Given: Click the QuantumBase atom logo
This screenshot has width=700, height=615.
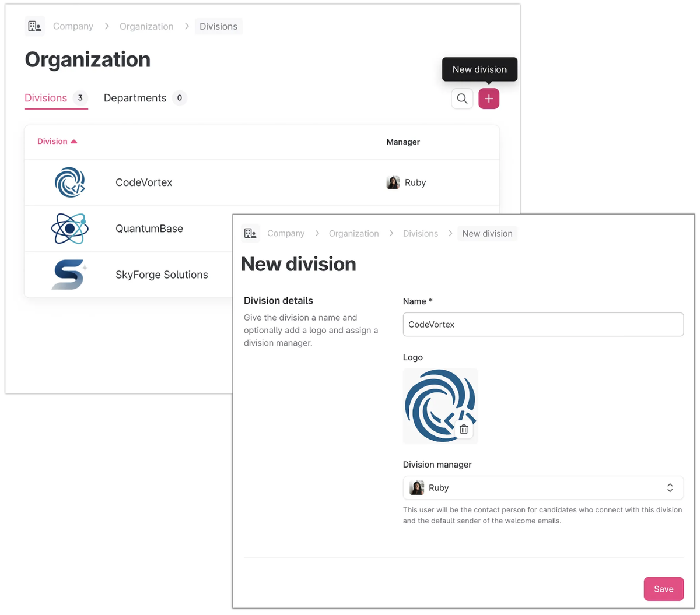Looking at the screenshot, I should point(70,229).
